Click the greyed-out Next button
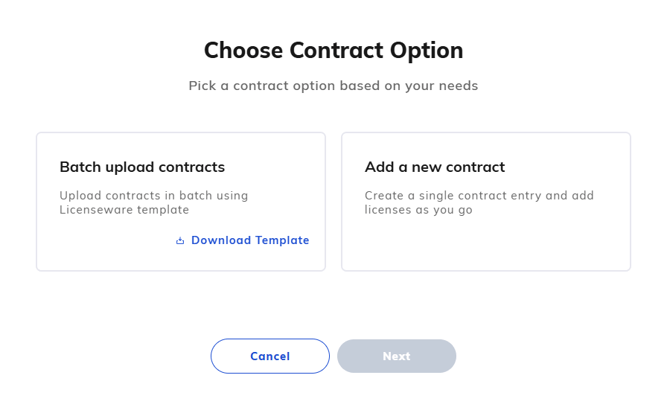670x413 pixels. tap(397, 356)
